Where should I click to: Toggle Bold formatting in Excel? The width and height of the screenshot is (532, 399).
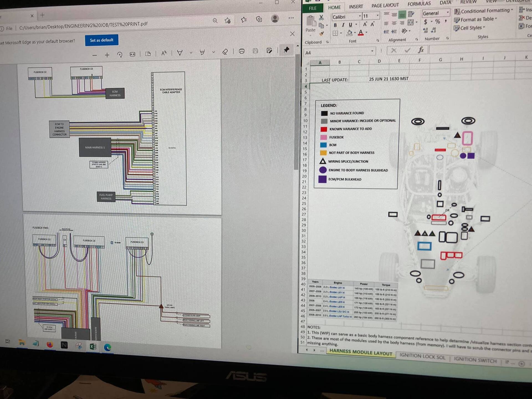335,25
